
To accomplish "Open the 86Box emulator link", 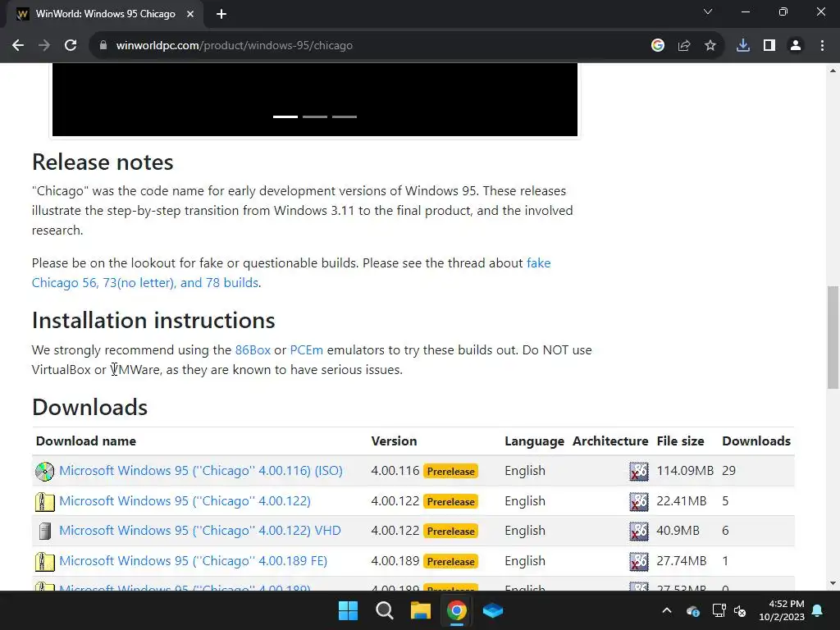I will pos(253,349).
